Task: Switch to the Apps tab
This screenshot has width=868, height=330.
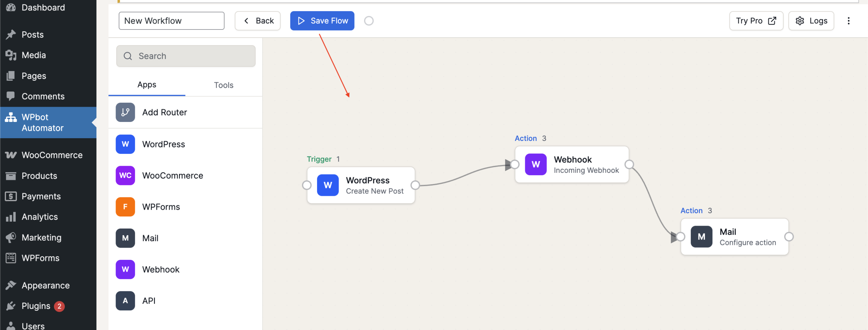Action: 146,85
